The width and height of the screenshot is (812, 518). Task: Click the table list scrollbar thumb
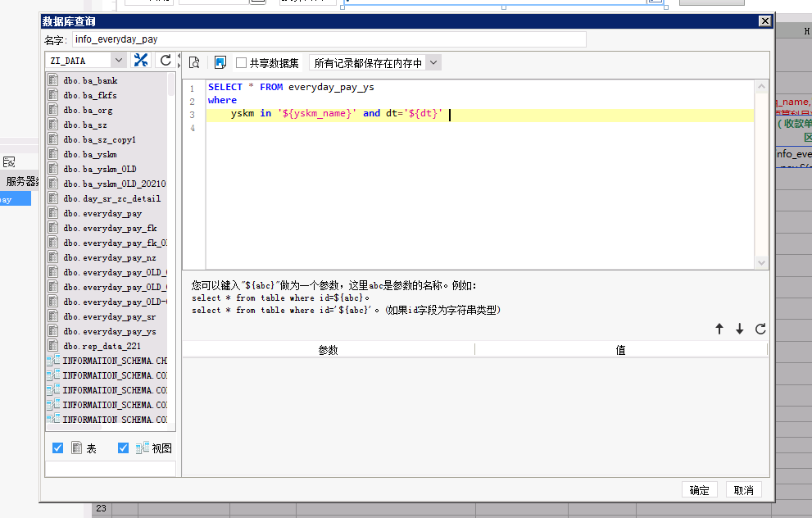171,84
